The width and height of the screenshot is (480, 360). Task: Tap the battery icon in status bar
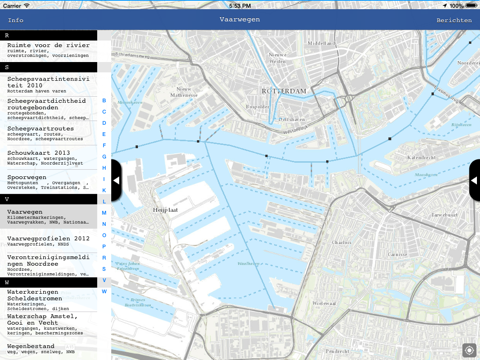tap(471, 6)
